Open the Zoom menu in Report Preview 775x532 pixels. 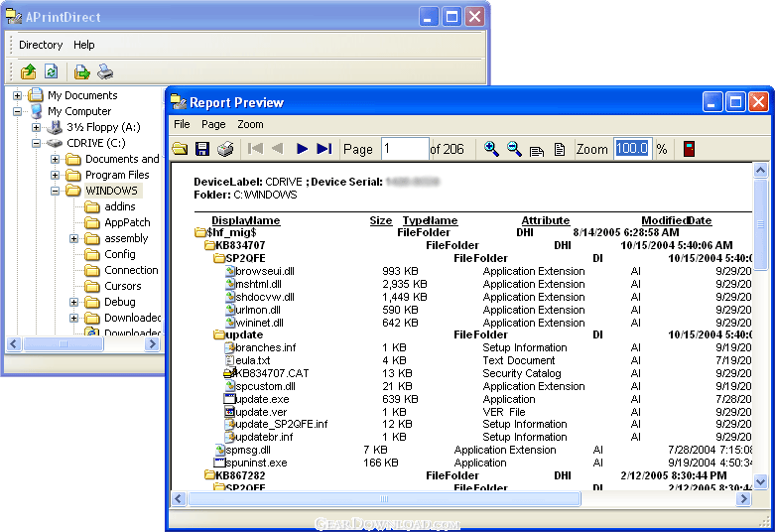[x=250, y=124]
